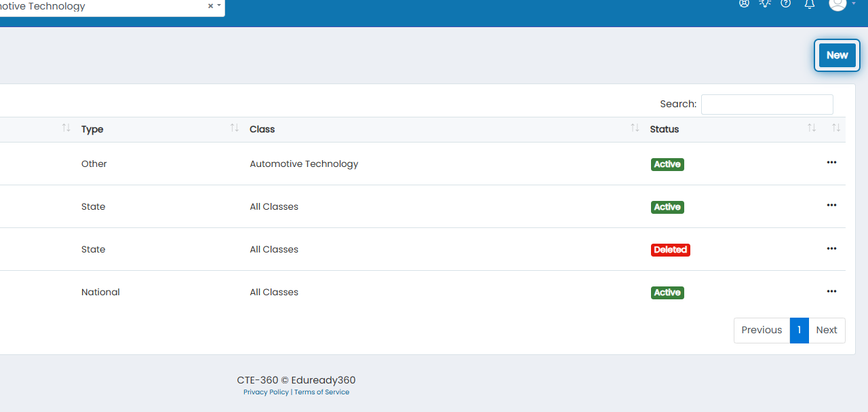The width and height of the screenshot is (868, 412).
Task: Click Active badge in National row
Action: (x=667, y=293)
